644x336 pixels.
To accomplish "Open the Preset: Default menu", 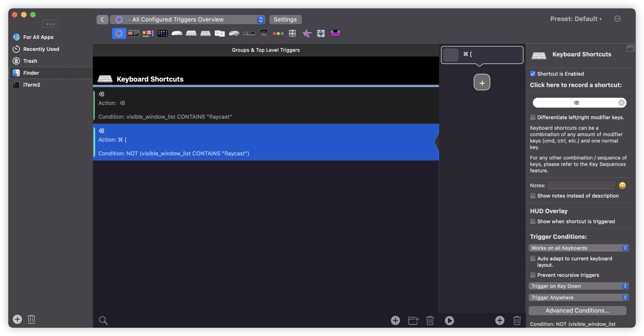I will [x=576, y=19].
